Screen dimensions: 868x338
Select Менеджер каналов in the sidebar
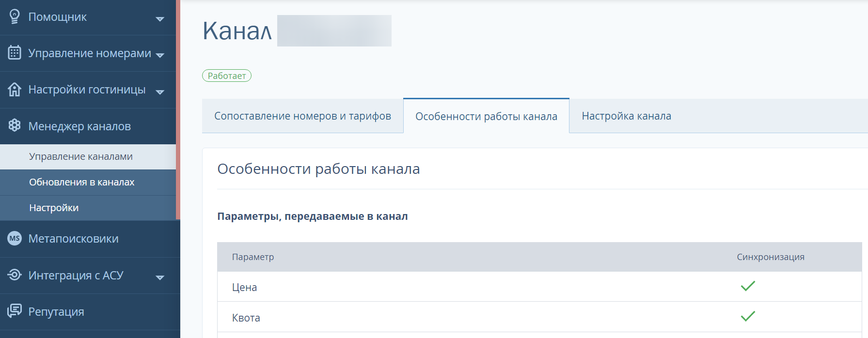pos(88,126)
